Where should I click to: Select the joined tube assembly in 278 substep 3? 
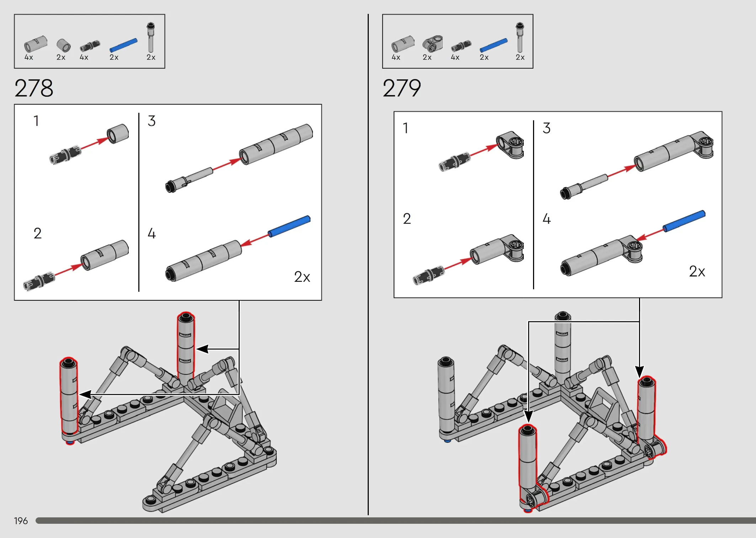[x=276, y=144]
